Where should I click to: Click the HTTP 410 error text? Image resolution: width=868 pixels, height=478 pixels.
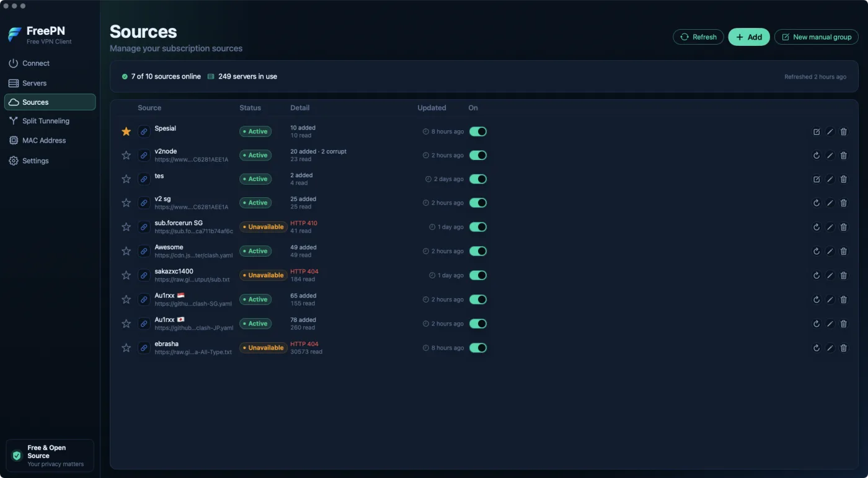point(304,223)
